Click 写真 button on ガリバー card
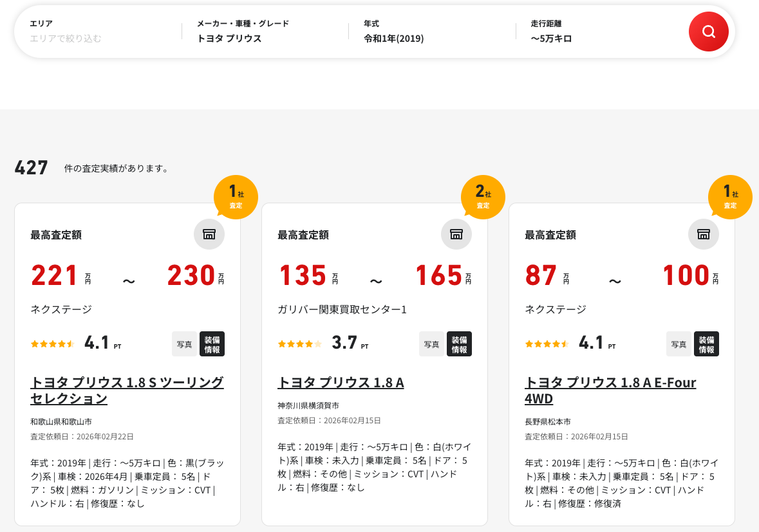The height and width of the screenshot is (532, 759). click(431, 344)
